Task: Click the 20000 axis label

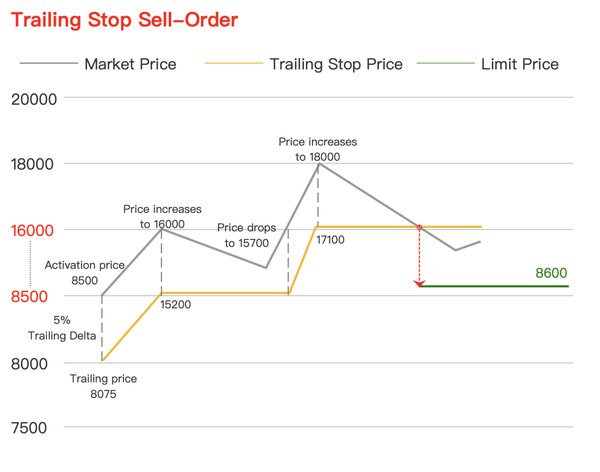Action: point(34,100)
